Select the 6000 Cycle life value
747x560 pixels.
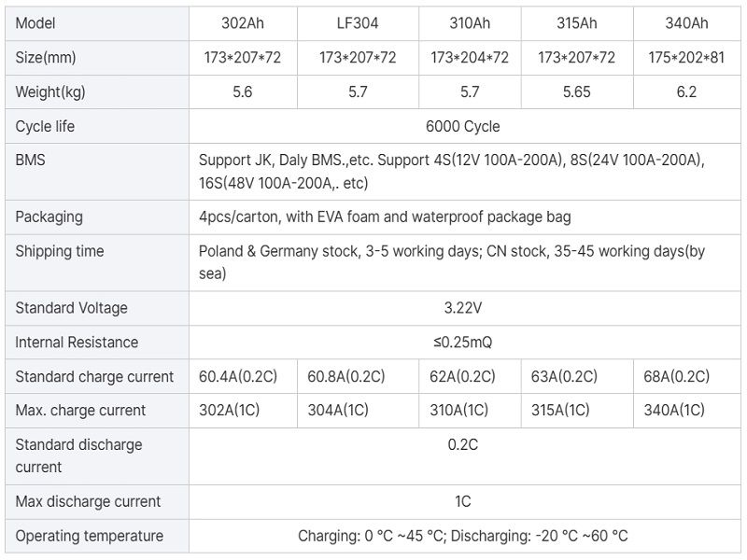[x=466, y=126]
